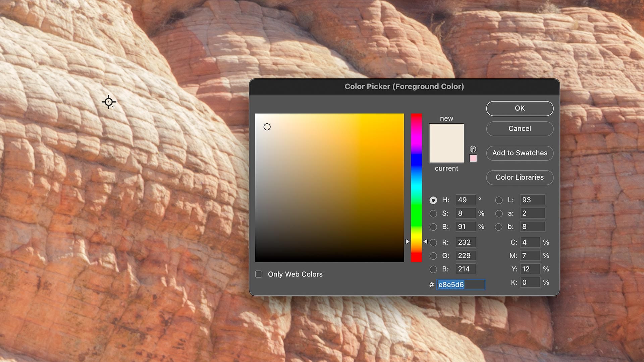Click Add to Swatches
This screenshot has height=362, width=644.
click(520, 153)
